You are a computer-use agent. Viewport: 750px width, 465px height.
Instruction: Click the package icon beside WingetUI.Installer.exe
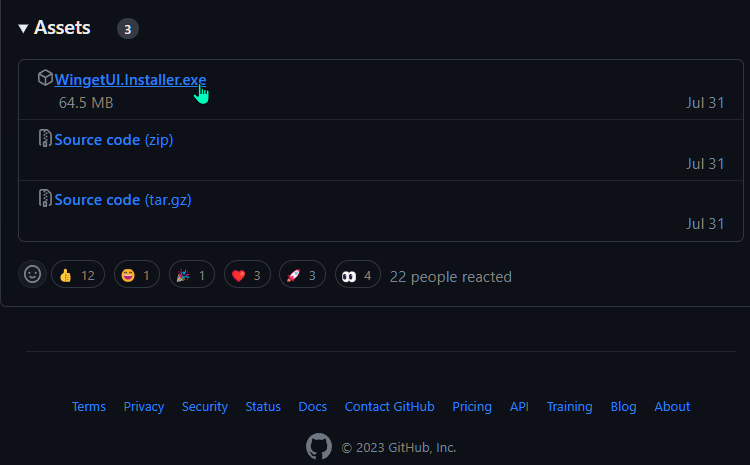tap(45, 78)
